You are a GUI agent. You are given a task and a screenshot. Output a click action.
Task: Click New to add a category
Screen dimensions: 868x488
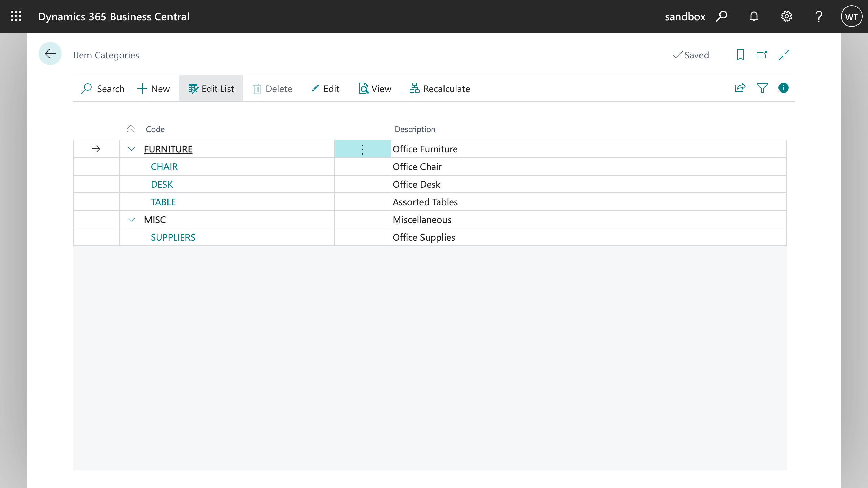(154, 89)
